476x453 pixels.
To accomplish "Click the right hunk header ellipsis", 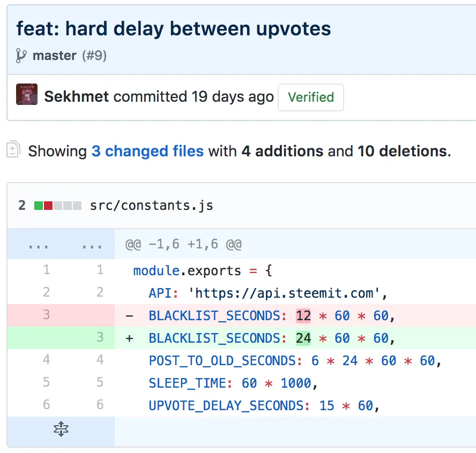I will tap(92, 245).
